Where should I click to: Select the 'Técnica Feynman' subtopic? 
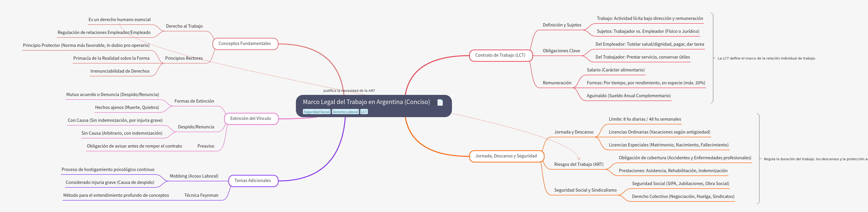[201, 195]
